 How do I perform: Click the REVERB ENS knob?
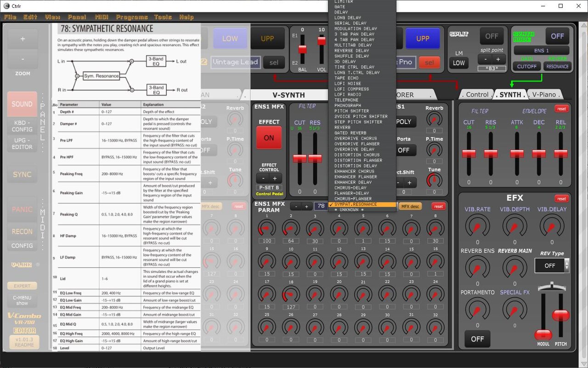pos(477,267)
